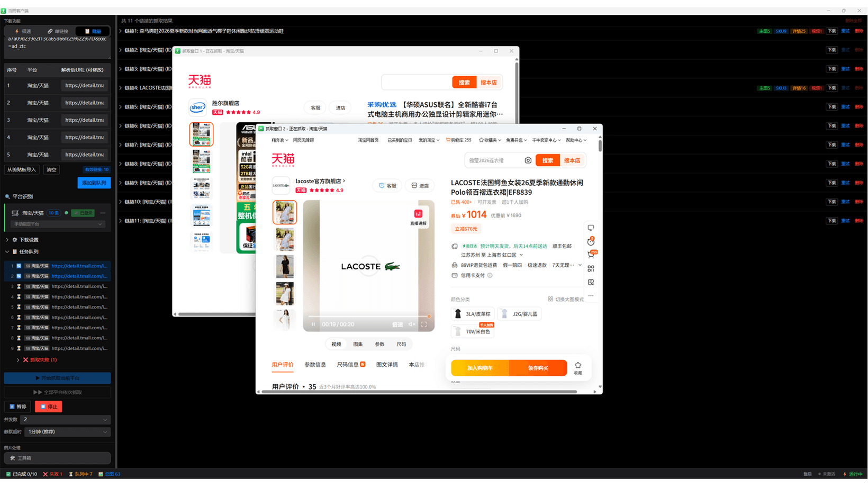Click camera search icon in window 2
Image resolution: width=868 pixels, height=488 pixels.
(x=528, y=160)
